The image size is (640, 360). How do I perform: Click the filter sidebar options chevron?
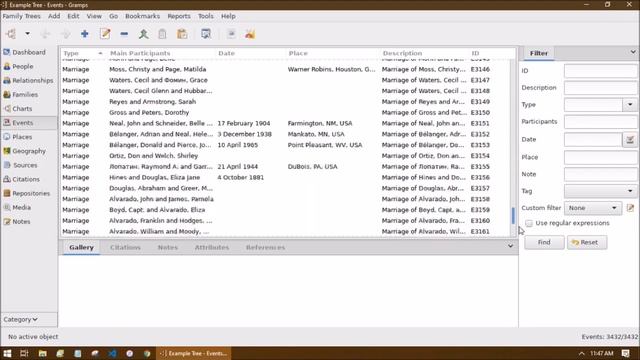pyautogui.click(x=633, y=52)
